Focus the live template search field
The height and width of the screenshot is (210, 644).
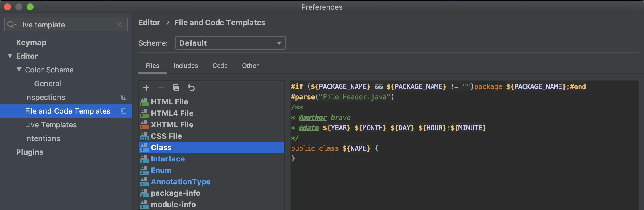(x=65, y=25)
